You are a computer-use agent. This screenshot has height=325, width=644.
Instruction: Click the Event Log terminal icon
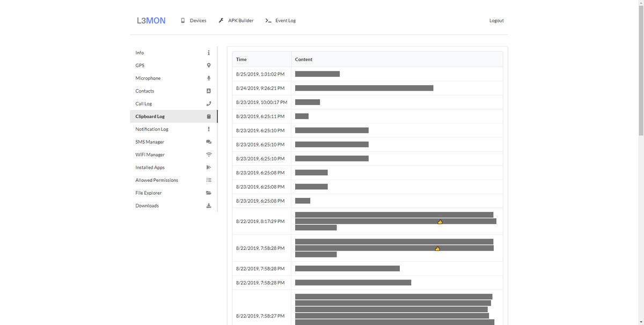point(268,20)
